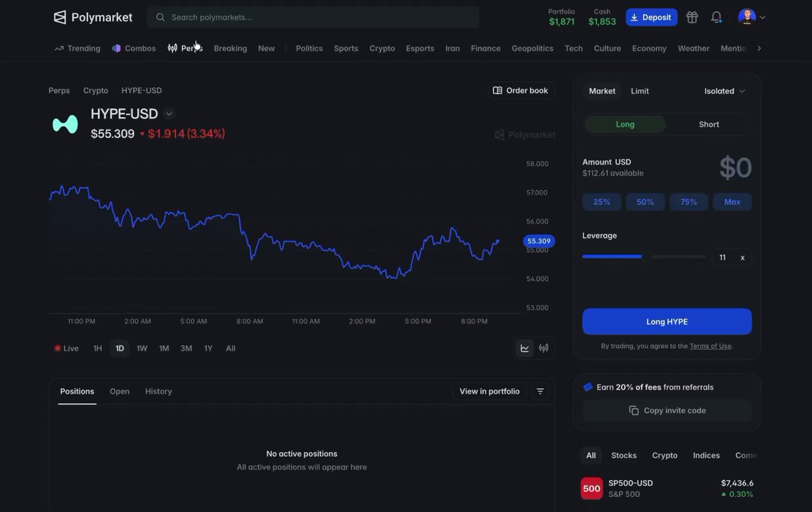Expand the HYPE-USD market dropdown
812x512 pixels.
(x=169, y=114)
